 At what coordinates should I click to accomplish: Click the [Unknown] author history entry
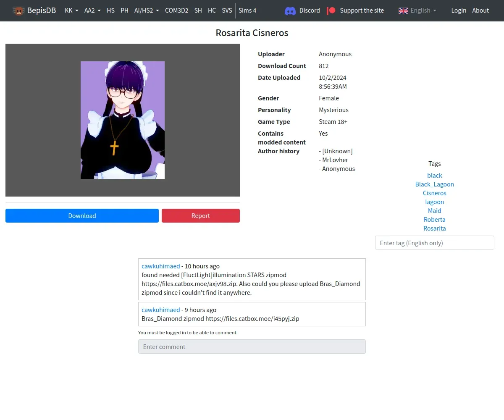tap(337, 151)
